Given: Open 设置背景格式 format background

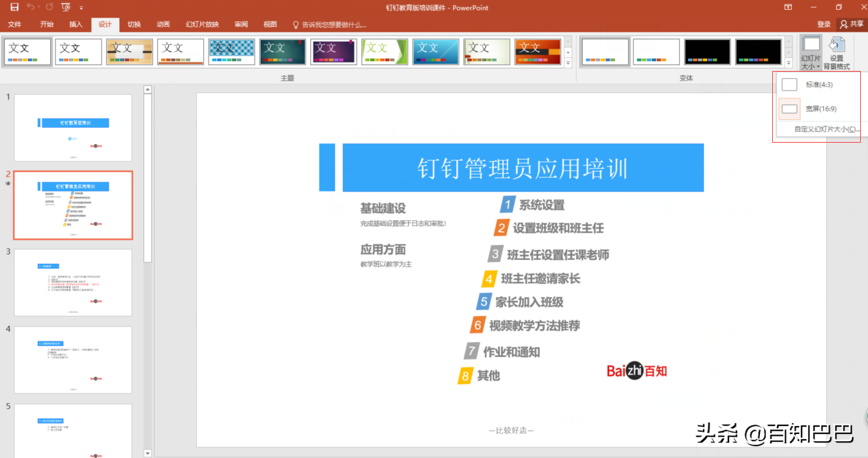Looking at the screenshot, I should [837, 53].
